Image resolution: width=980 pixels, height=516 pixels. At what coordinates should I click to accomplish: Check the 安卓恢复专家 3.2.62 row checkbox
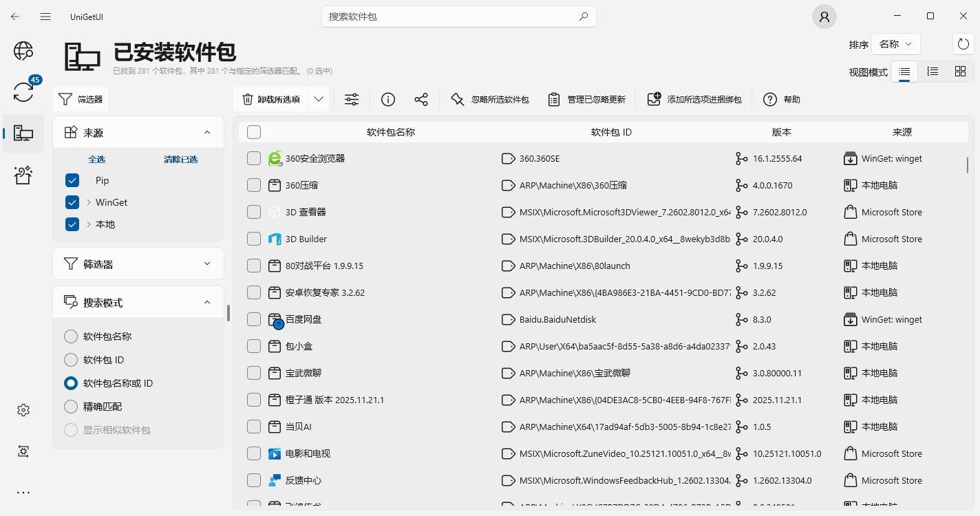coord(254,292)
